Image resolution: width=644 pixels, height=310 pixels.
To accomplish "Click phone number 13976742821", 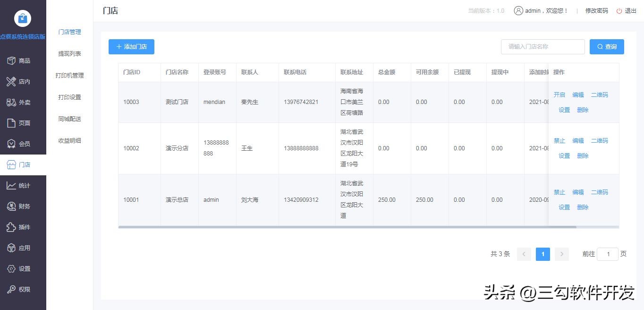I will [x=301, y=102].
